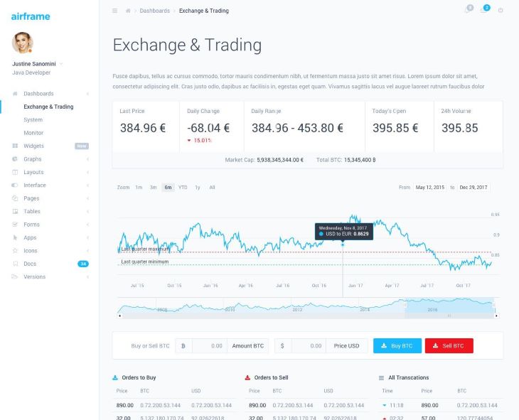519x420 pixels.
Task: Open the Monitor dashboard menu item
Action: (33, 133)
